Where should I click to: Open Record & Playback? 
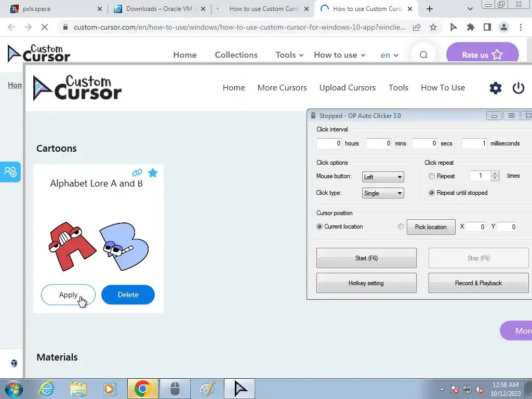478,283
